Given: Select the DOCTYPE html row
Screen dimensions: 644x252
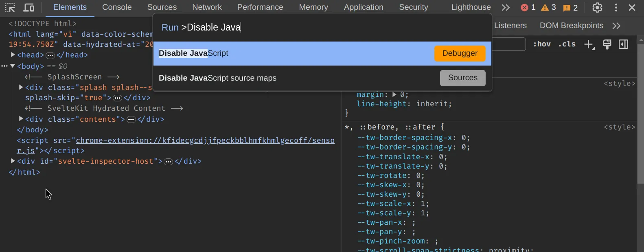Looking at the screenshot, I should point(43,24).
